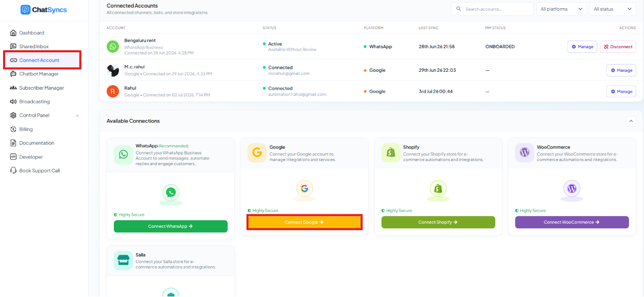The image size is (644, 297).
Task: Click the round WooCommerce illustration icon
Action: click(x=572, y=189)
